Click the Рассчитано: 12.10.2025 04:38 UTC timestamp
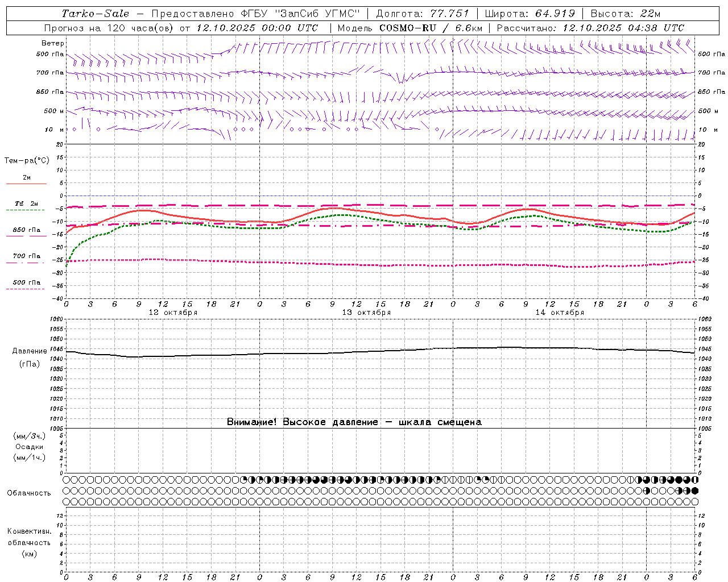 [x=590, y=28]
